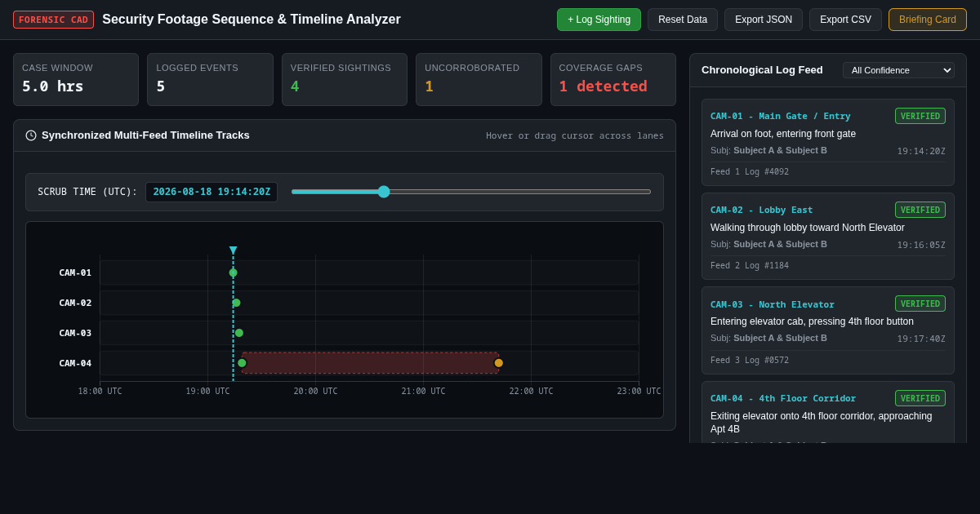Image resolution: width=980 pixels, height=514 pixels.
Task: Open the CAM-03 North Elevator log card
Action: 828,330
